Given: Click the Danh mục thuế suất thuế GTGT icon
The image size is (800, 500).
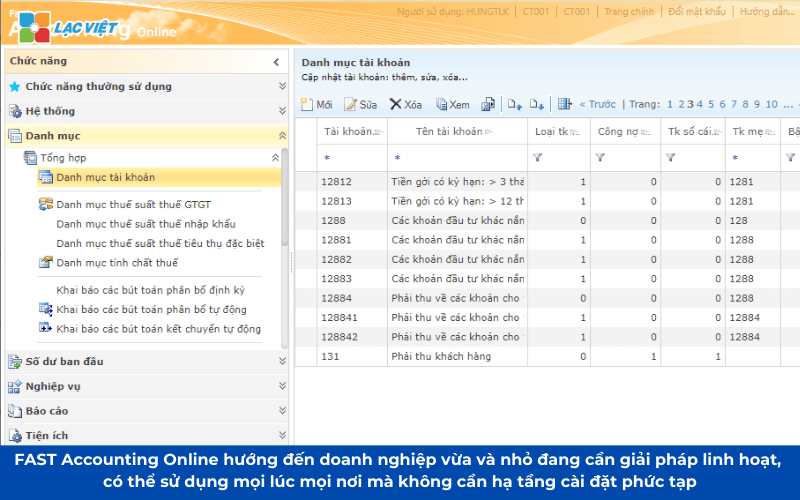Looking at the screenshot, I should [46, 204].
